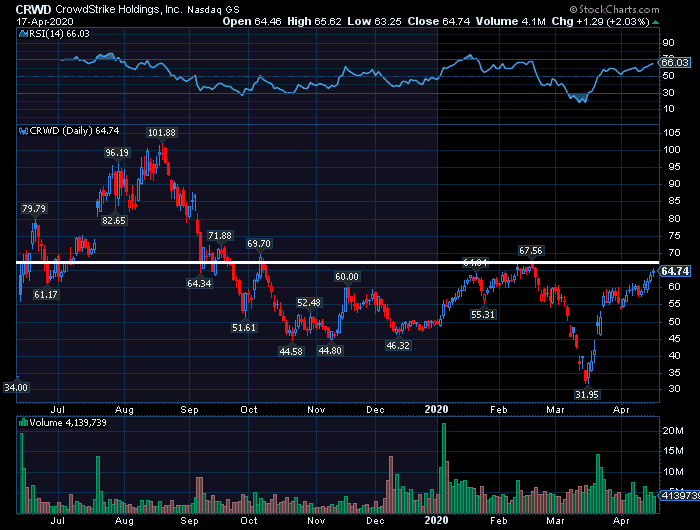Click the 79.79 price label
The width and height of the screenshot is (700, 530).
(x=34, y=209)
